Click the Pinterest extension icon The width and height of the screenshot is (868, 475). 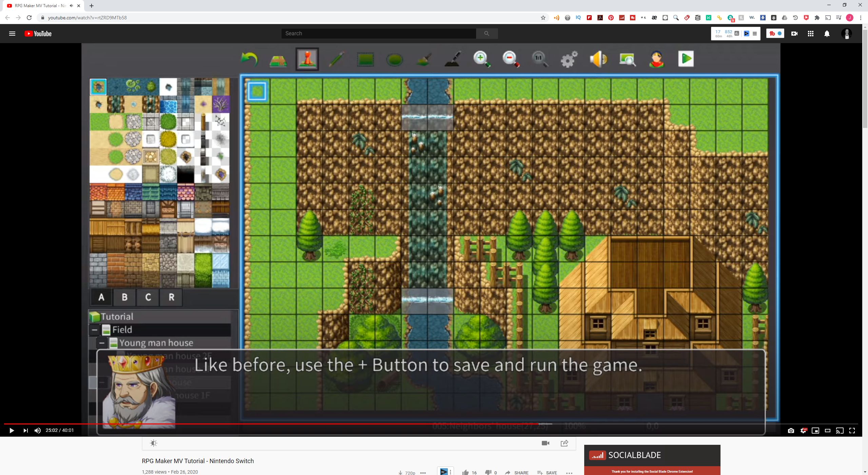[x=611, y=18]
